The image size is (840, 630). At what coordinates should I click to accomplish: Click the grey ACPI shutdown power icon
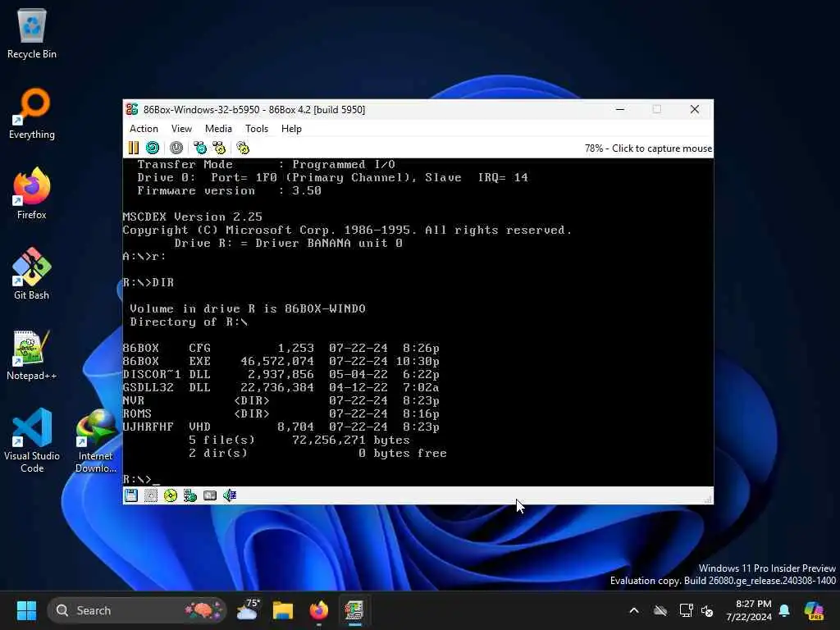coord(176,148)
